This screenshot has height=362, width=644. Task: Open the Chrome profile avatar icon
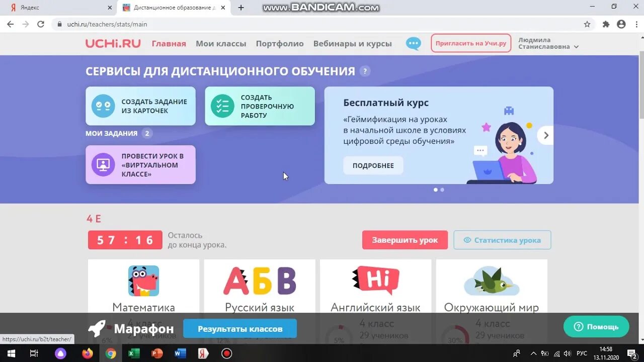(x=621, y=24)
